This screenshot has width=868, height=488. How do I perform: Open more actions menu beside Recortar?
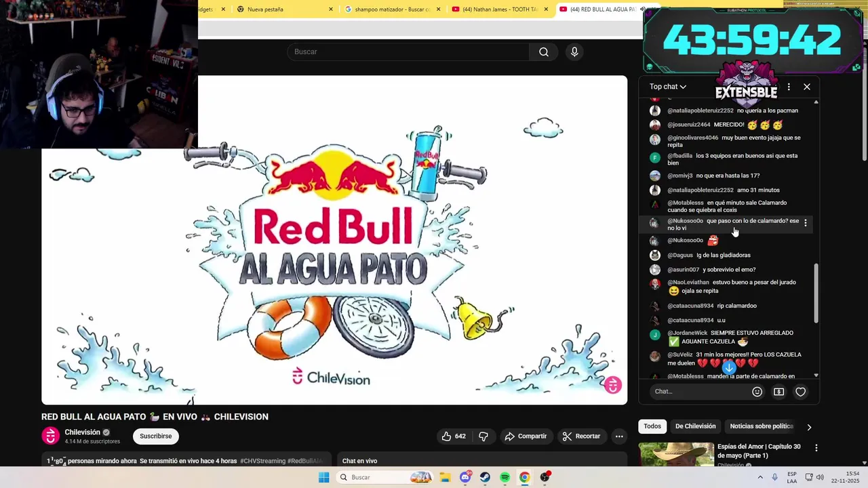point(619,436)
